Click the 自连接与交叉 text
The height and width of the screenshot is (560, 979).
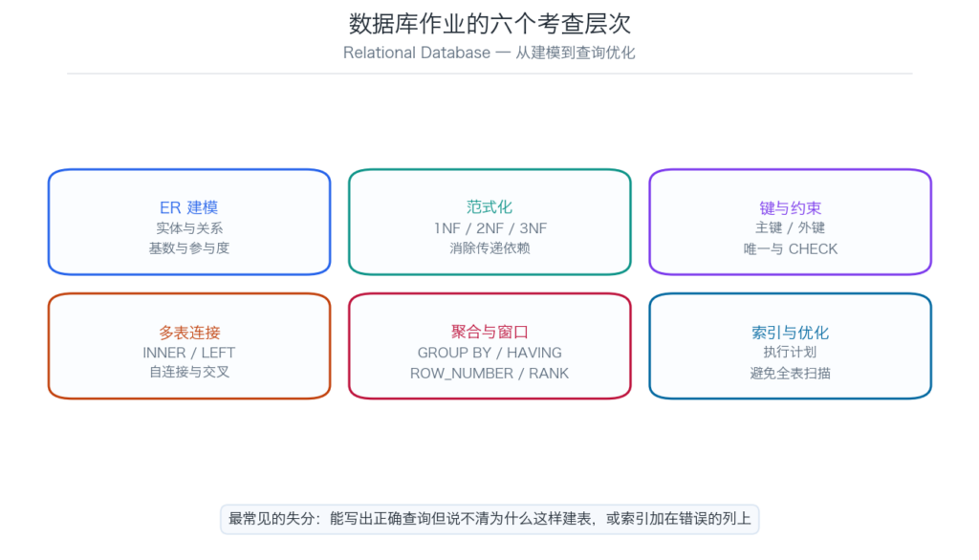[189, 372]
